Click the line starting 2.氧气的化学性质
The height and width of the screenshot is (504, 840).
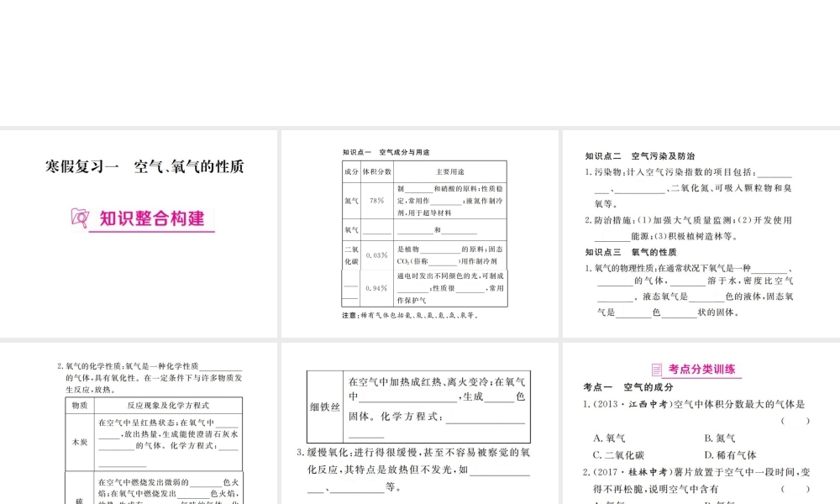(x=150, y=366)
